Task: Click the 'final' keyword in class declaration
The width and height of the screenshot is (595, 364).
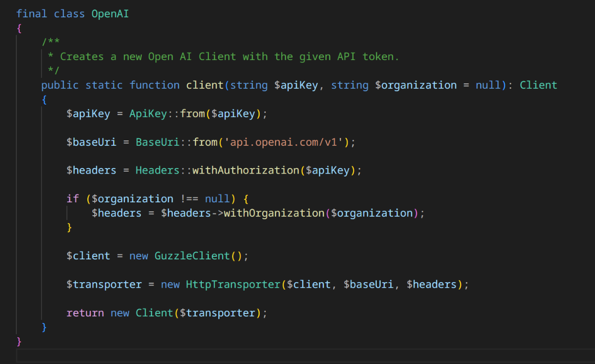Action: tap(32, 14)
